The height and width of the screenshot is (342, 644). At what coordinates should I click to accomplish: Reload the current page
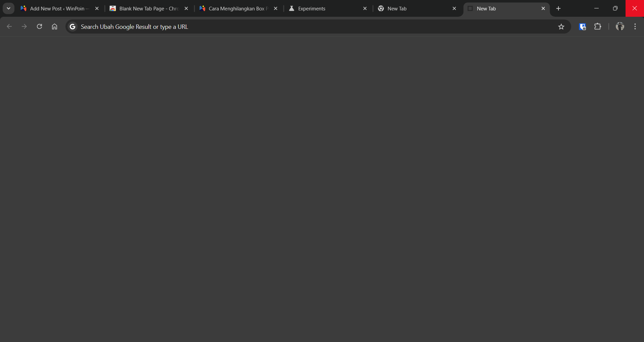39,26
